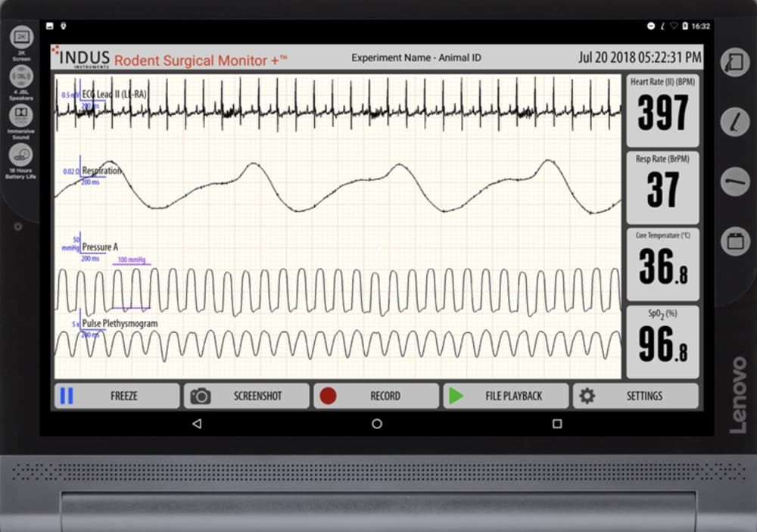Image resolution: width=757 pixels, height=532 pixels.
Task: Open the SETTINGS gear icon
Action: click(x=587, y=396)
